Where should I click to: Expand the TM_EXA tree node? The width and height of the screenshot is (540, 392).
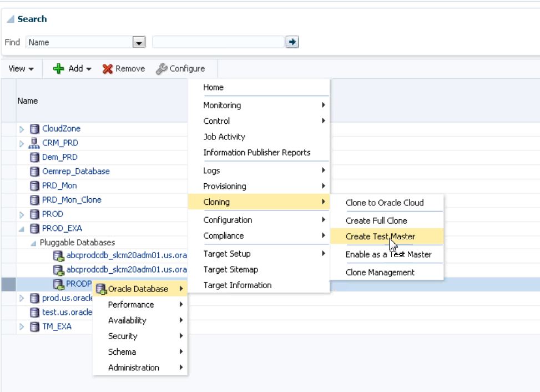(22, 327)
